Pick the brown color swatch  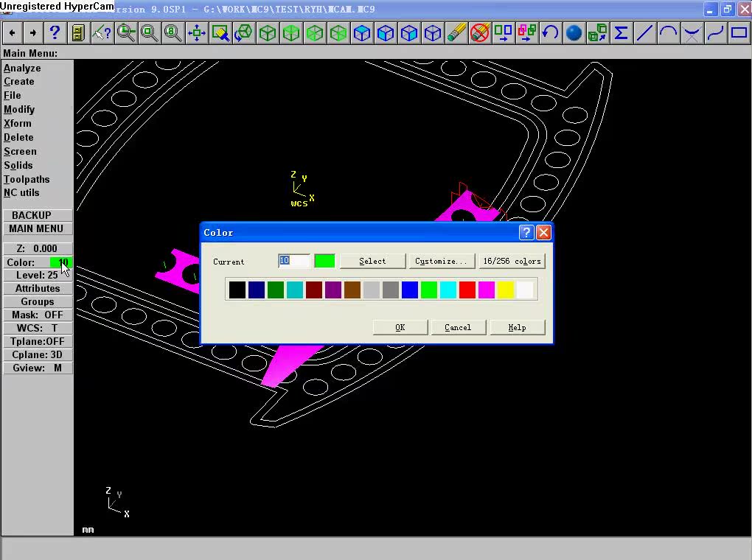coord(352,290)
